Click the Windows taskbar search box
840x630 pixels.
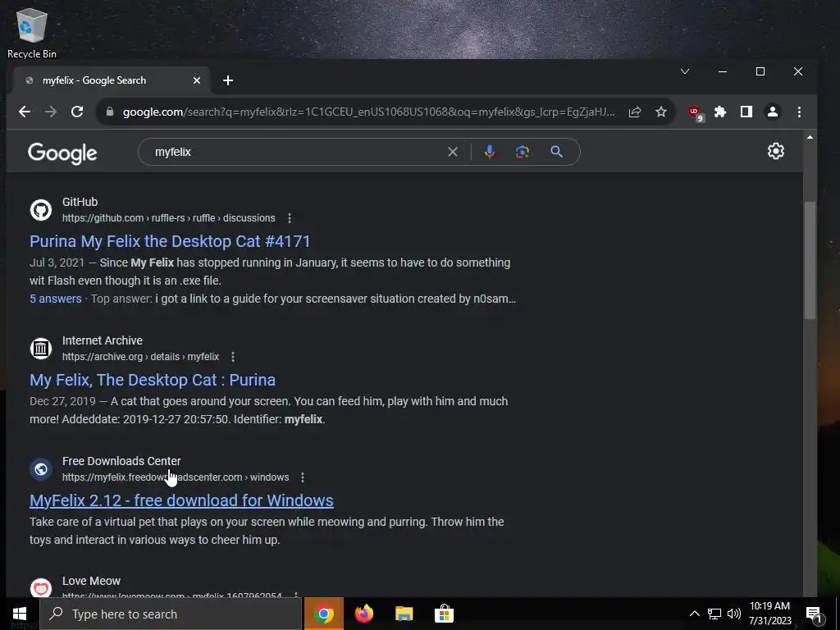click(x=171, y=614)
